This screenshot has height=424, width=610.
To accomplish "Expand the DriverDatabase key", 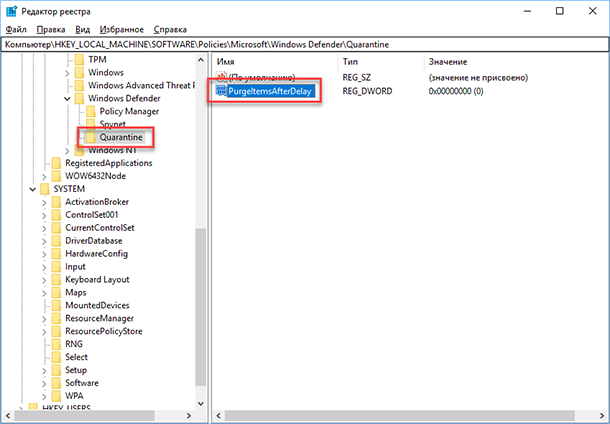I will [x=44, y=241].
